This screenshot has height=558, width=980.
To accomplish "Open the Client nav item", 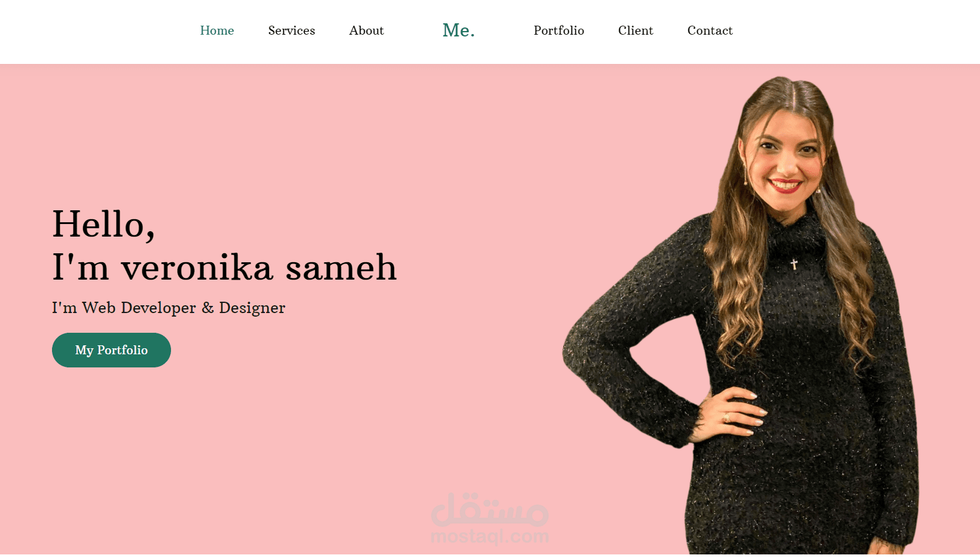I will (x=635, y=30).
